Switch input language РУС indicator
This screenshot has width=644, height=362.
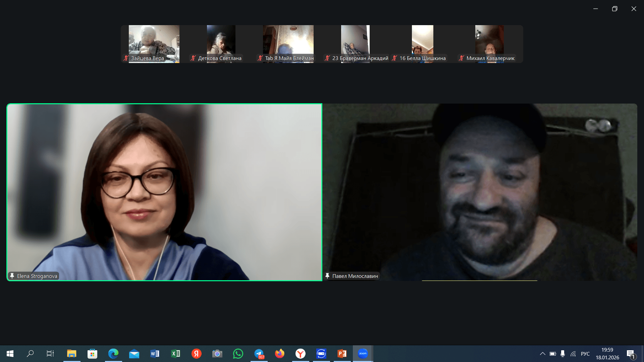tap(585, 354)
